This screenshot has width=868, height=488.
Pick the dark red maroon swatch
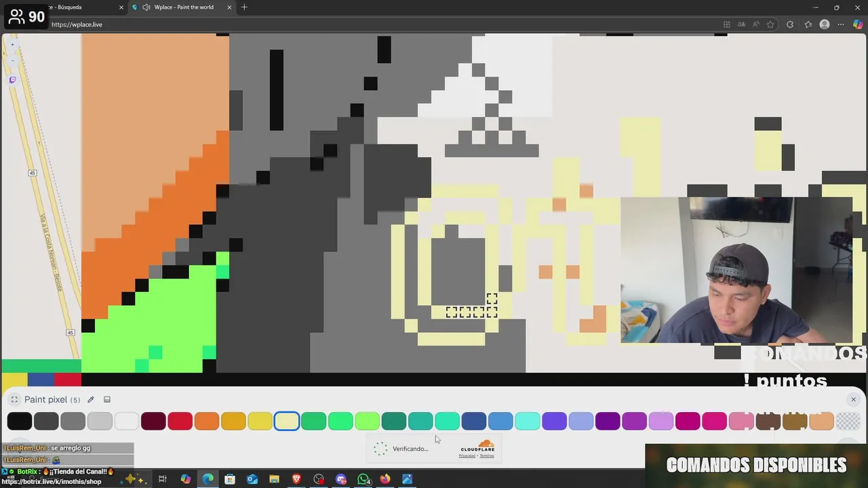click(x=153, y=421)
